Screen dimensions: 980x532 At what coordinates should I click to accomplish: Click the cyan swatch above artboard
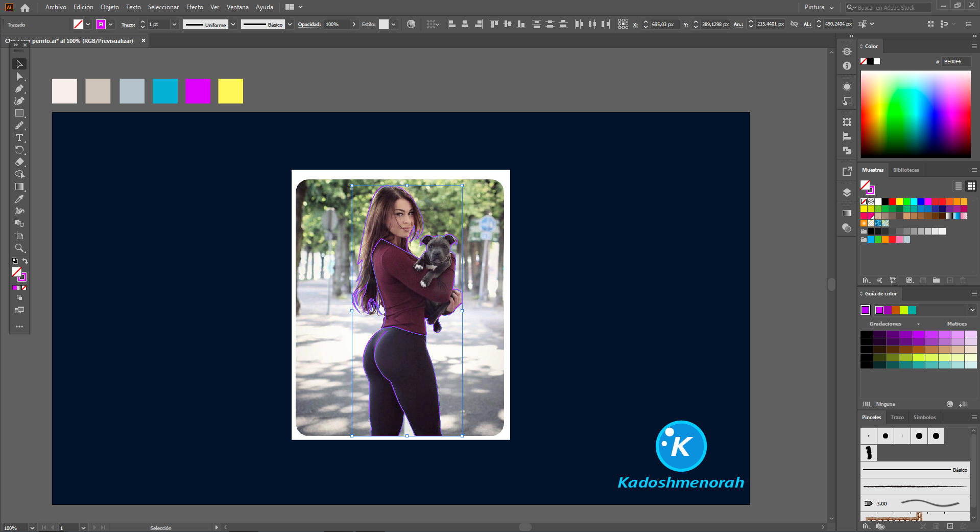point(165,91)
